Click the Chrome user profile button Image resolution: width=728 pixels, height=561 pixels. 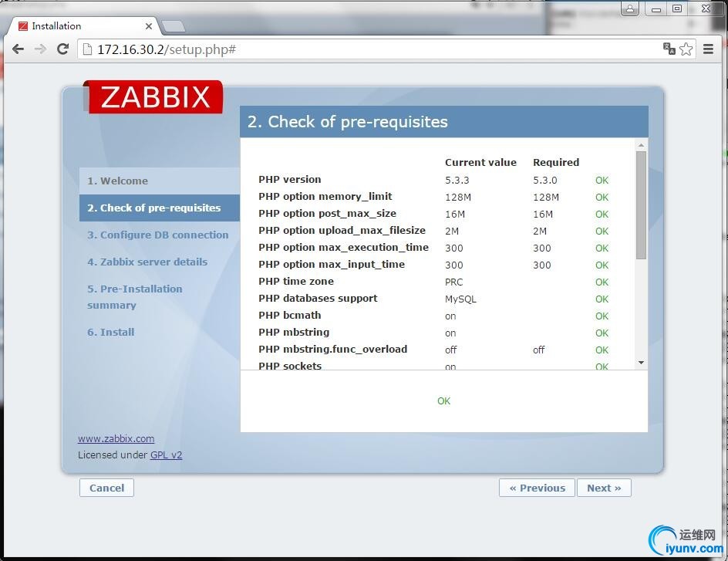click(630, 8)
